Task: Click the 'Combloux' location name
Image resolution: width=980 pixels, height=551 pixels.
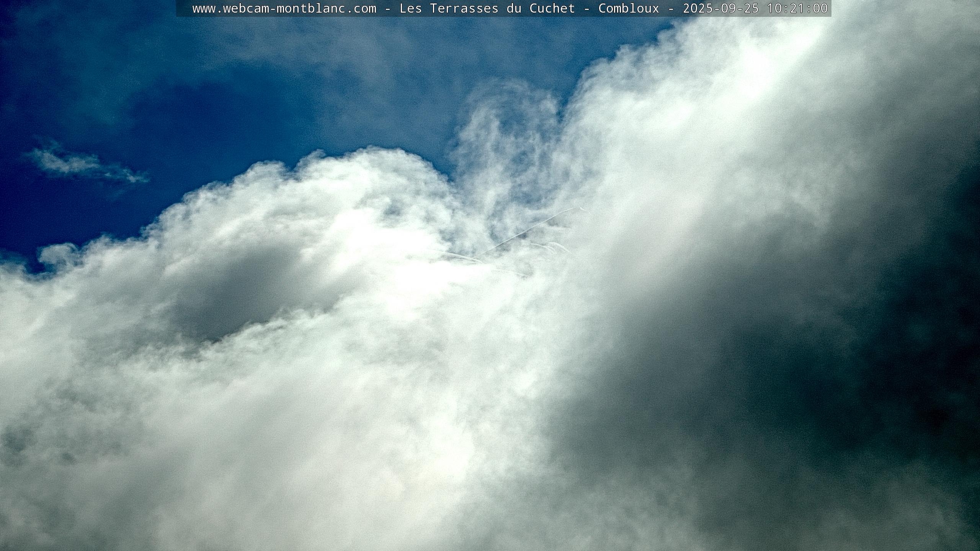Action: coord(629,8)
